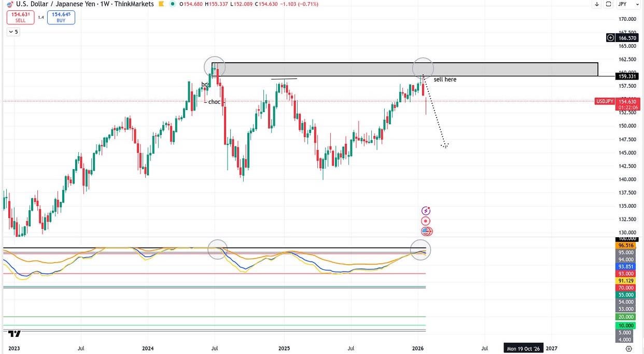
Task: Click the purple lightning event icon
Action: (426, 211)
